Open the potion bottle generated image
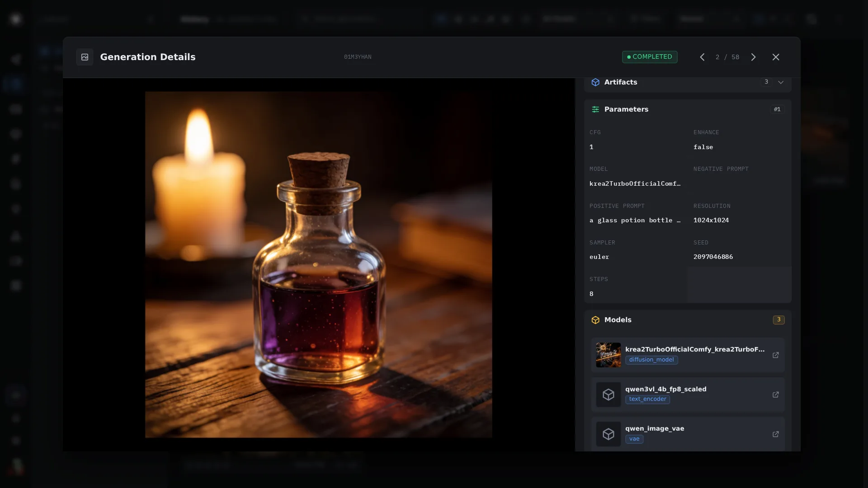868x488 pixels. coord(318,265)
